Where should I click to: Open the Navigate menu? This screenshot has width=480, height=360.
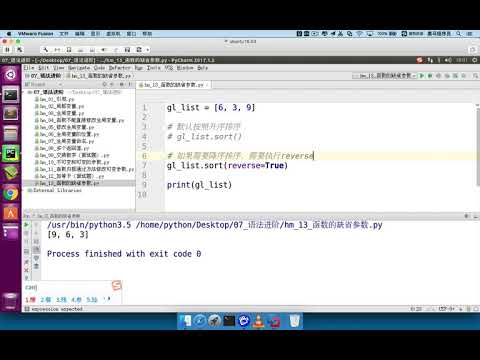79,68
